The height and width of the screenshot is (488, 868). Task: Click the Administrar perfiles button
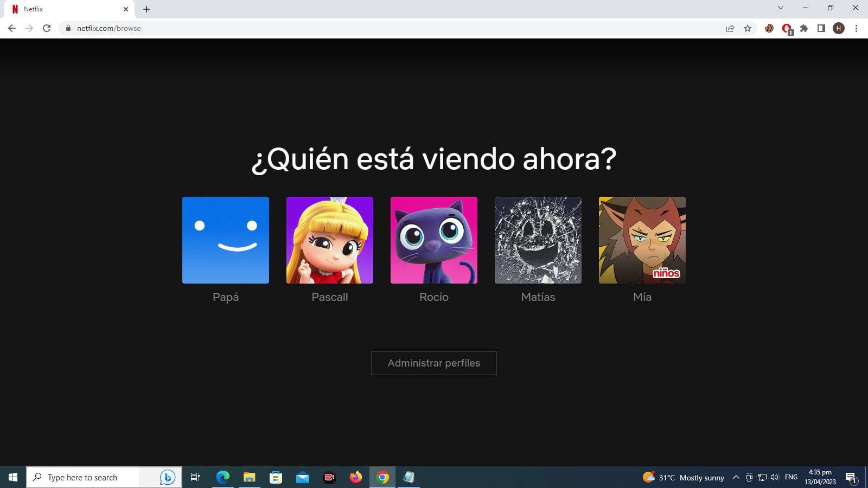[434, 363]
